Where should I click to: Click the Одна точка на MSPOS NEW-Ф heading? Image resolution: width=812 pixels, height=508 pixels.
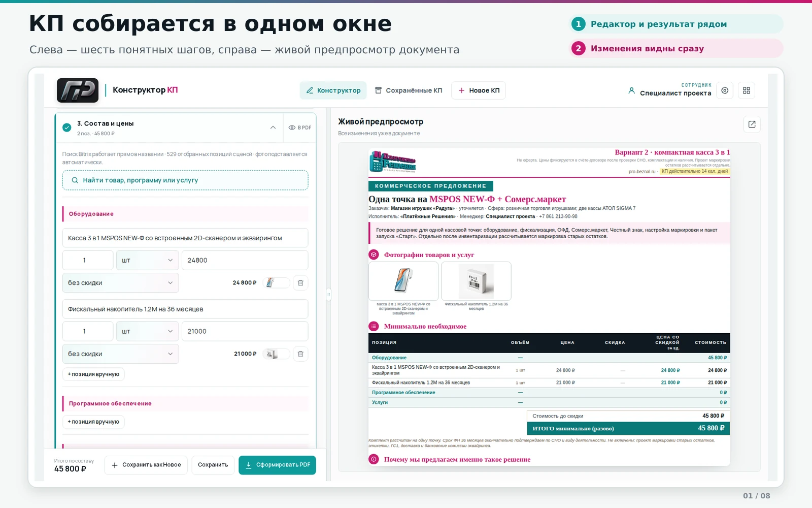tap(467, 199)
